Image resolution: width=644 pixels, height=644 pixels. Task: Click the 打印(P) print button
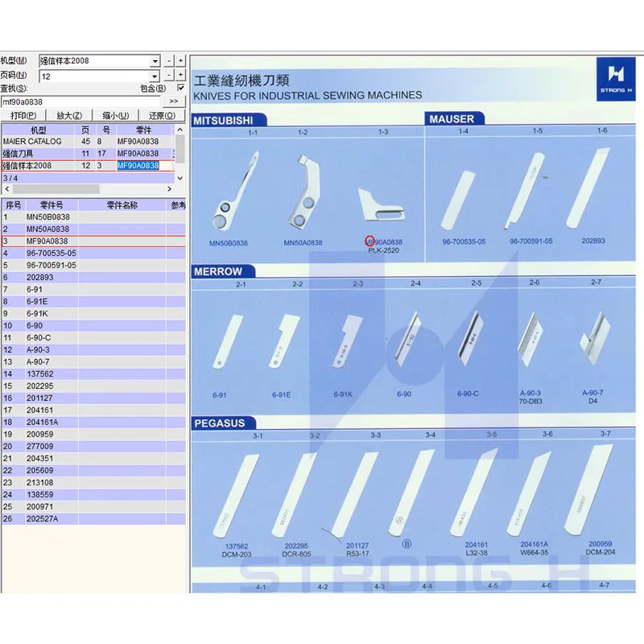click(23, 115)
